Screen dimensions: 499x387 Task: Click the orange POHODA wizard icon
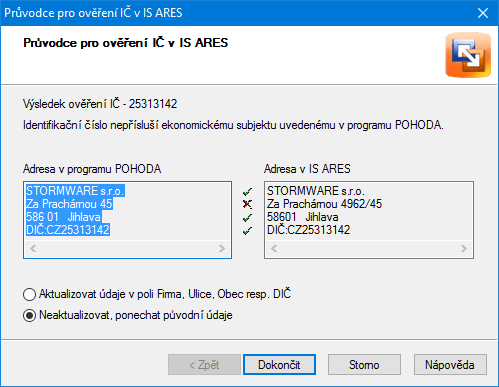tap(468, 55)
